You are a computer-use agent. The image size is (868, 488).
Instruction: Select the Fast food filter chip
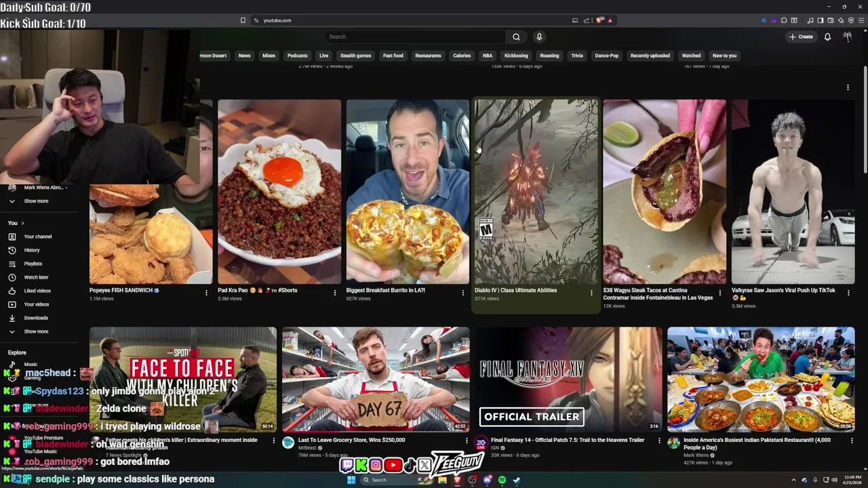click(393, 56)
